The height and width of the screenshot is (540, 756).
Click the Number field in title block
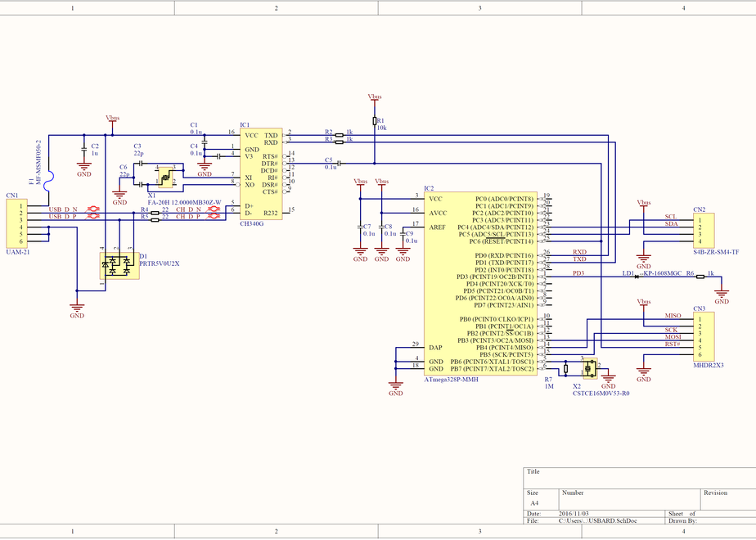click(x=630, y=499)
